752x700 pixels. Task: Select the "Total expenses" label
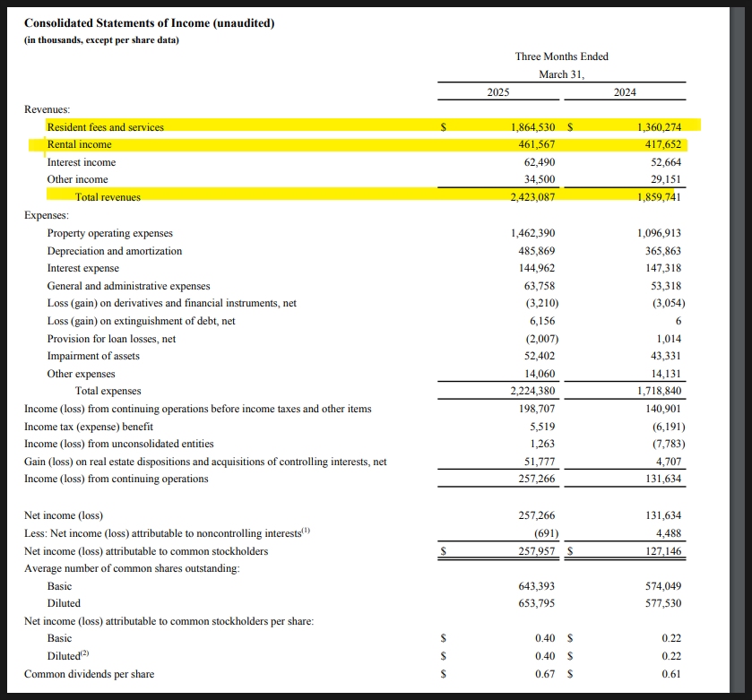(x=108, y=391)
